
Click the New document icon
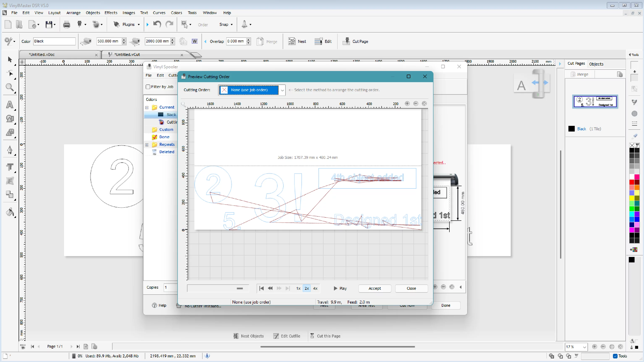coord(8,25)
